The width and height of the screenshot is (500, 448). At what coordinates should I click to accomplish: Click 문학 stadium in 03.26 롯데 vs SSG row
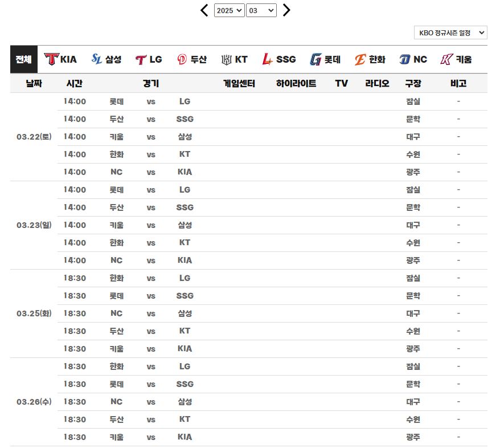click(413, 384)
